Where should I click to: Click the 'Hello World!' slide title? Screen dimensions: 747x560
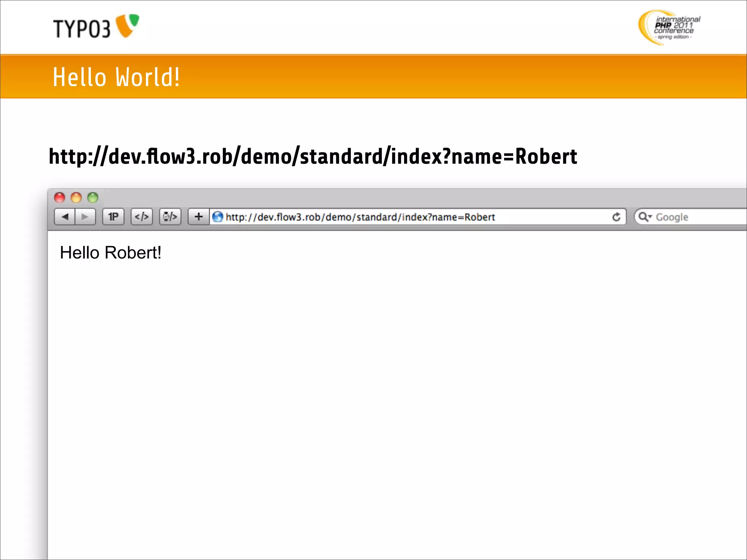(116, 77)
